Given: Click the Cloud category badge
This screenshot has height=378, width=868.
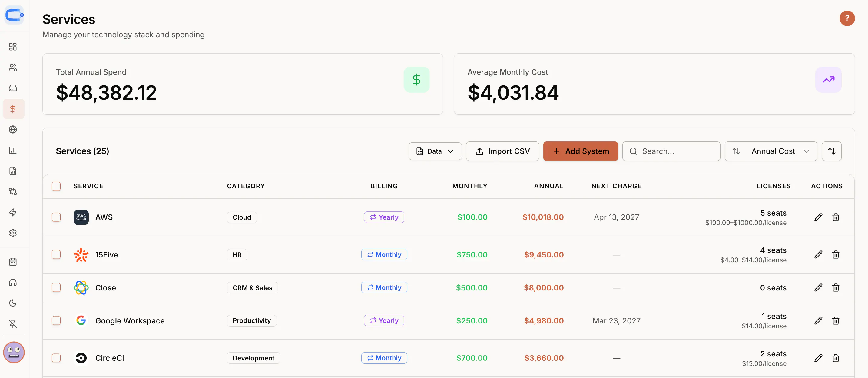Looking at the screenshot, I should (242, 217).
